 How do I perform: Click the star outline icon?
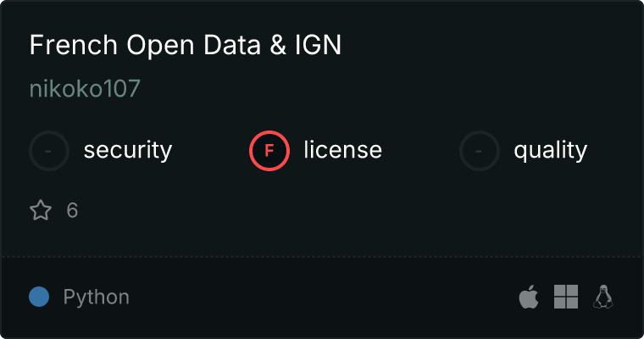[x=41, y=210]
